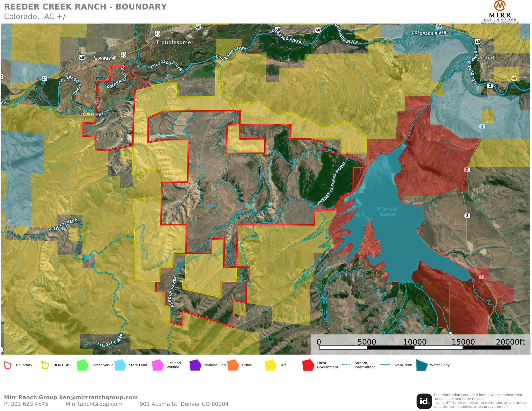The width and height of the screenshot is (532, 411).
Task: Click the red Boundary legend icon
Action: coord(8,365)
